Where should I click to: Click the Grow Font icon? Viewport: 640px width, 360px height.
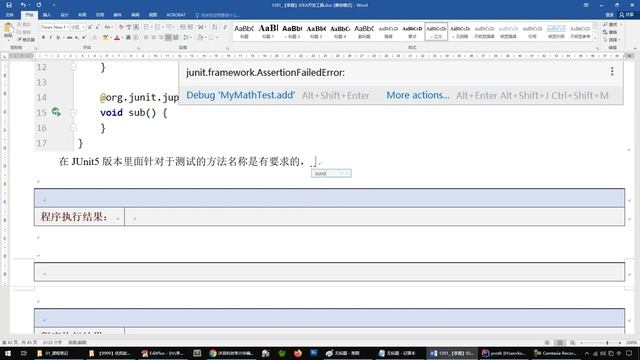pyautogui.click(x=90, y=27)
